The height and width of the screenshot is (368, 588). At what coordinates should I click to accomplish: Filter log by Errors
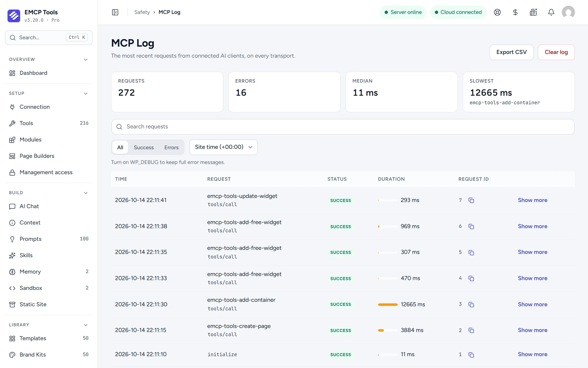point(171,147)
